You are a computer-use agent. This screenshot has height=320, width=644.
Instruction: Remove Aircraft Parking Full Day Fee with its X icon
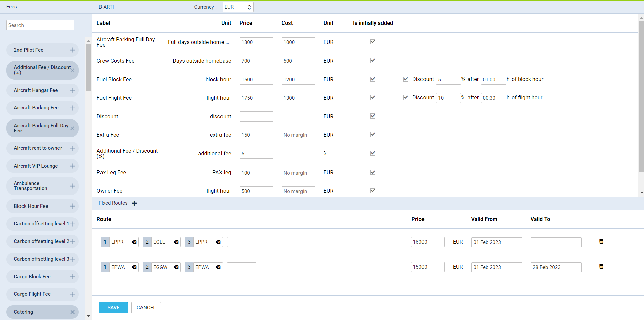[x=72, y=128]
